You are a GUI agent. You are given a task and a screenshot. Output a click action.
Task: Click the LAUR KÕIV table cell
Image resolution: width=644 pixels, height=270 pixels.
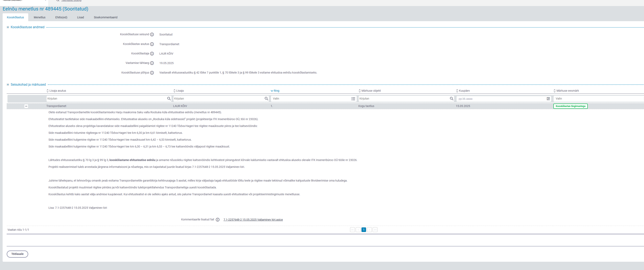tap(180, 106)
